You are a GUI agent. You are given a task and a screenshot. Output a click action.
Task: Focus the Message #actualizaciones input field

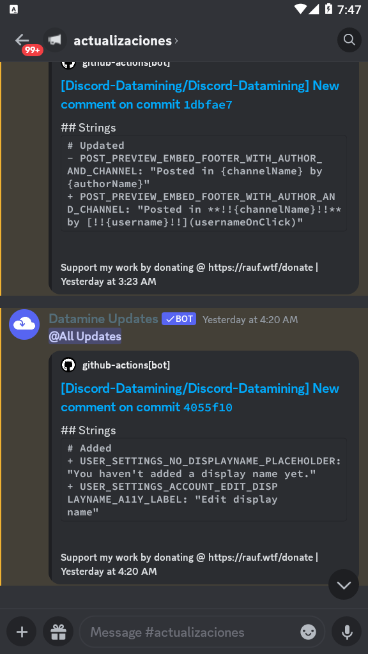202,632
